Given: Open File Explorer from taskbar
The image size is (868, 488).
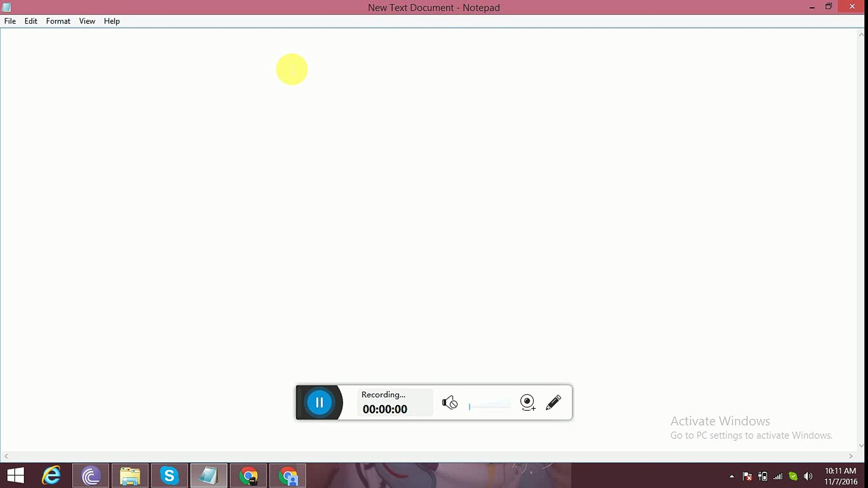Looking at the screenshot, I should 130,476.
